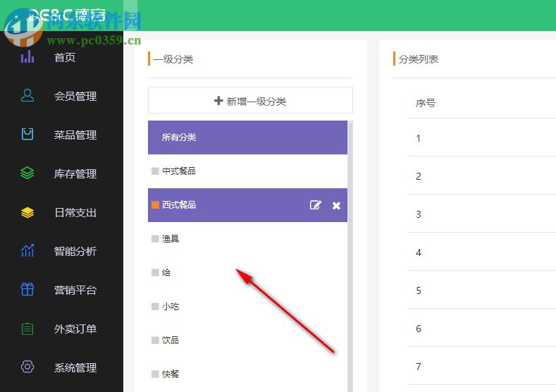Click the yellow daily expenses stack icon
The image size is (556, 392).
coord(27,212)
